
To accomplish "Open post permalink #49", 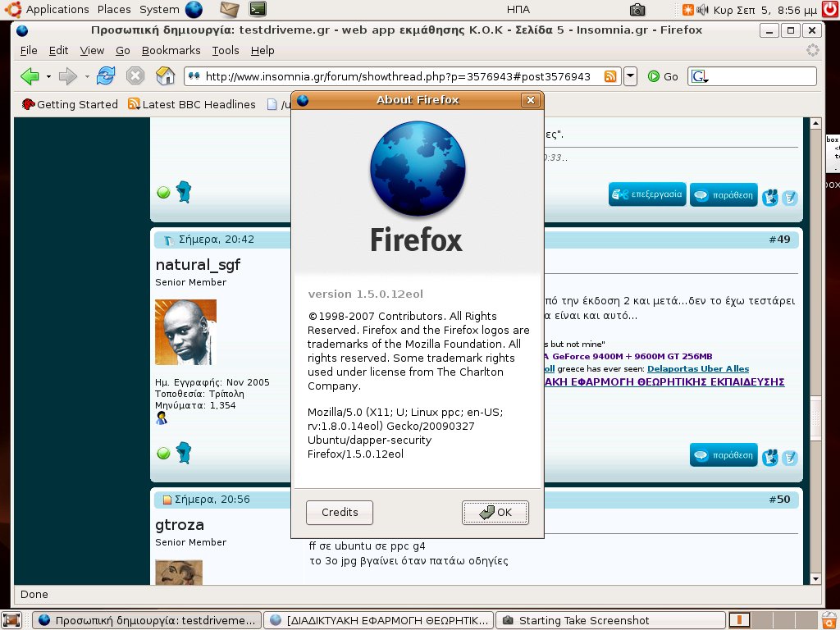I will tap(779, 240).
